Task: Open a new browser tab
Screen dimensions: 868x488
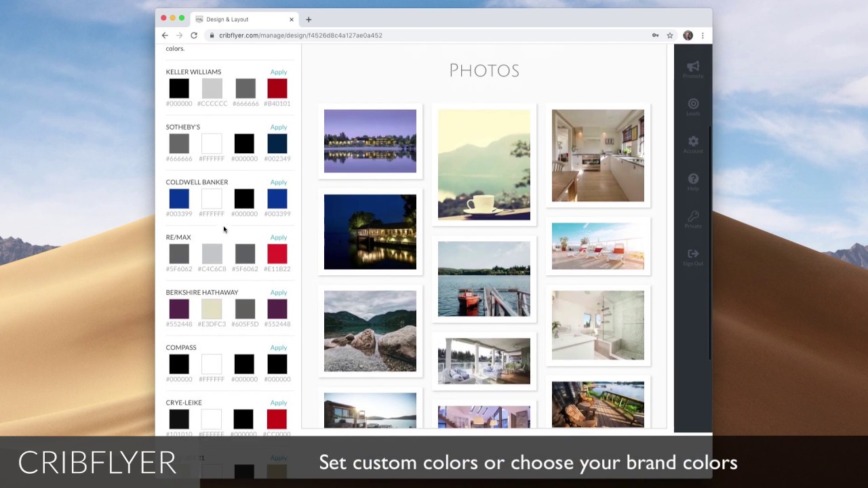Action: (x=309, y=20)
